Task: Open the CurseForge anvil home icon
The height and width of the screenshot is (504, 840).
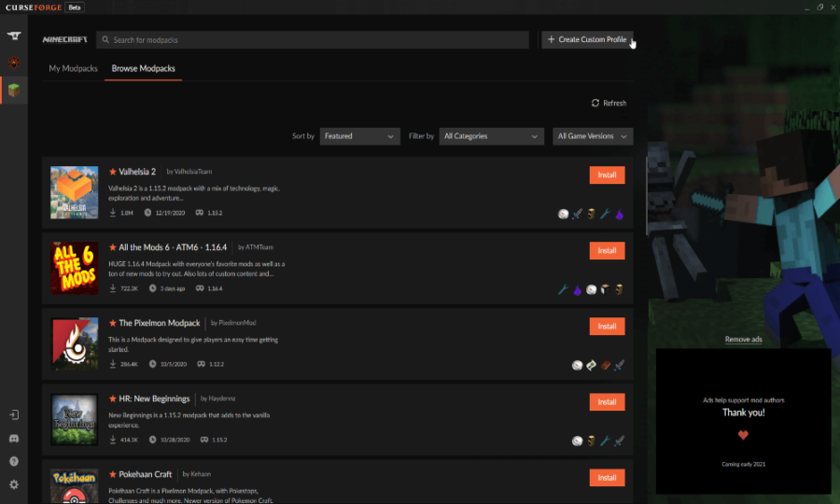Action: [14, 35]
